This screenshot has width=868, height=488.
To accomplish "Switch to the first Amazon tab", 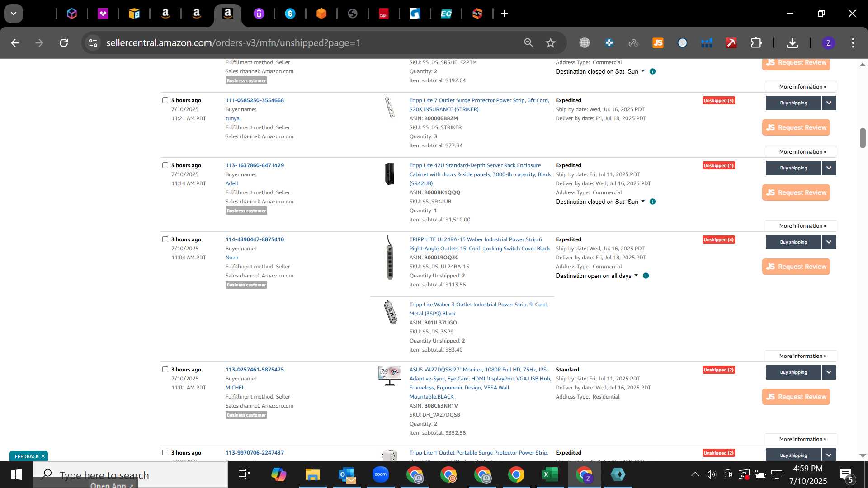I will click(165, 14).
